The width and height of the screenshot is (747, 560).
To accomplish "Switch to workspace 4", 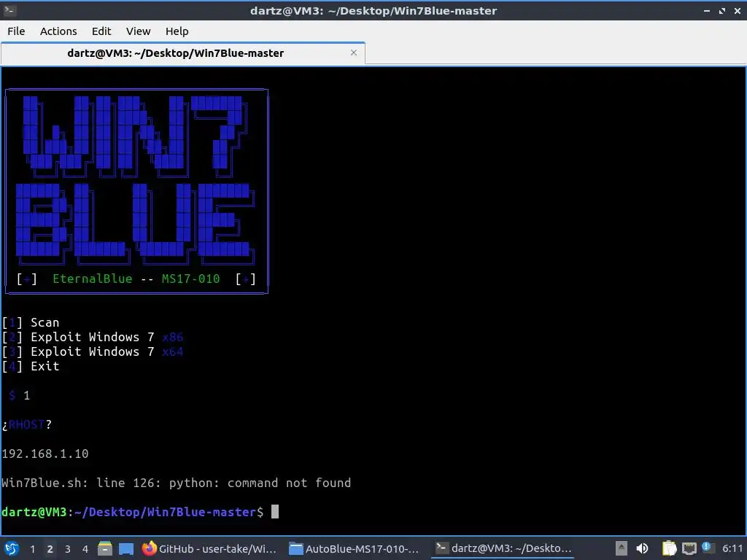I will (x=85, y=549).
